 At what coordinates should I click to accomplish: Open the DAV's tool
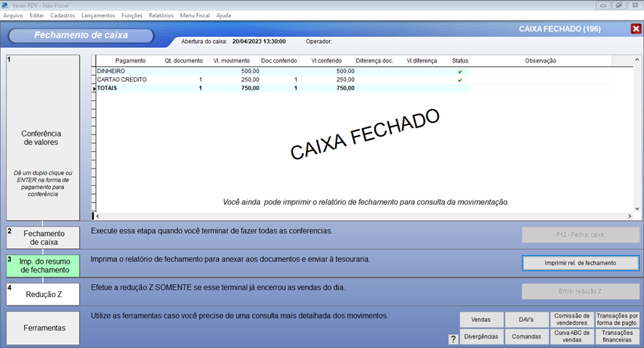(x=526, y=320)
